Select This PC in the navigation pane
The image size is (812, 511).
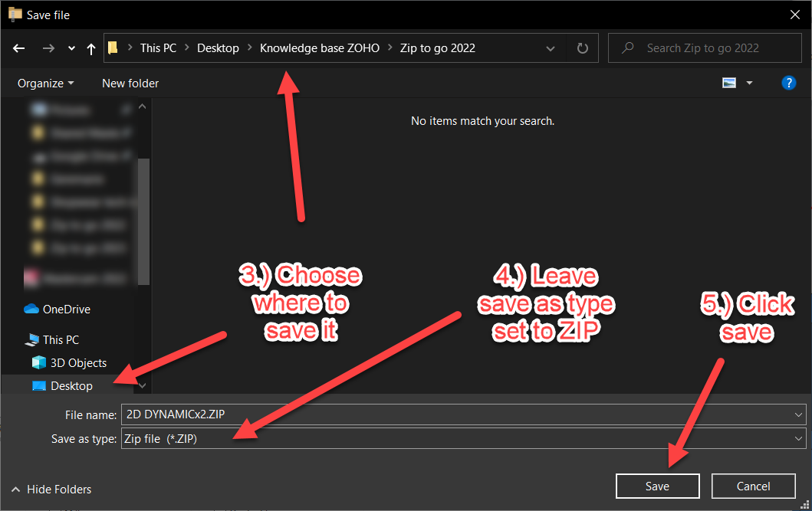point(61,340)
